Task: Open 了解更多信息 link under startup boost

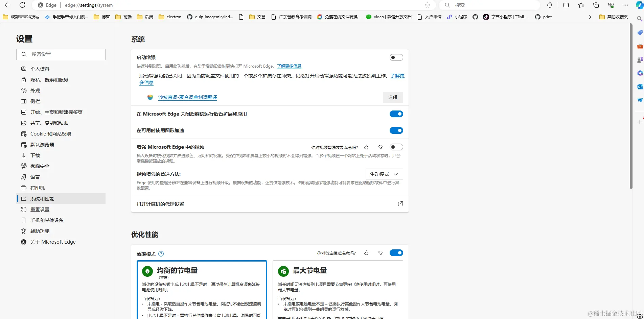Action: click(x=289, y=66)
